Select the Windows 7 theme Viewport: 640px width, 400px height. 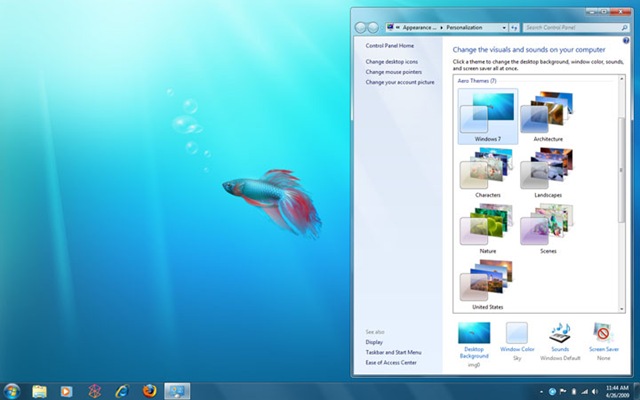[488, 116]
